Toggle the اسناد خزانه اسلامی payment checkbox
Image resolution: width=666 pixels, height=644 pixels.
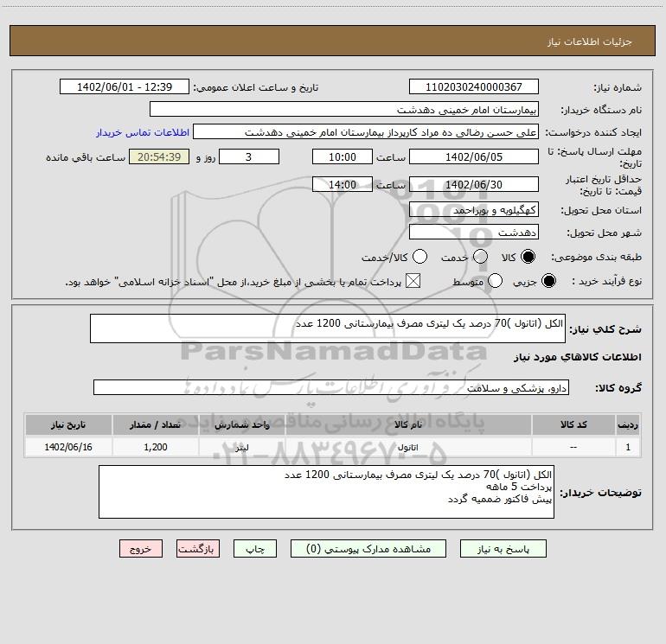413,281
